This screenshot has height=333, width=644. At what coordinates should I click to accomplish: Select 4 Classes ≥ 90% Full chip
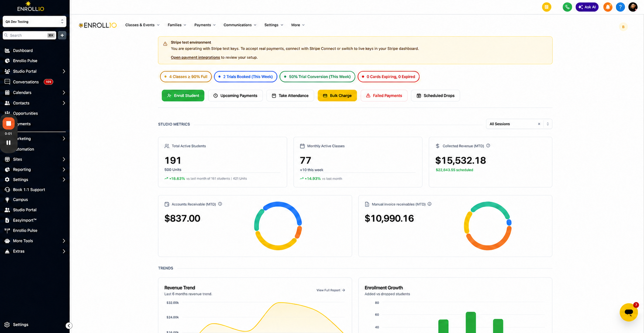point(186,77)
